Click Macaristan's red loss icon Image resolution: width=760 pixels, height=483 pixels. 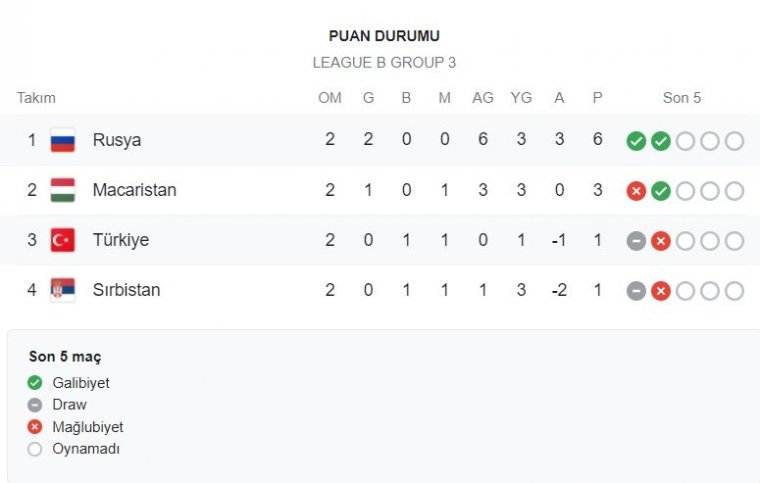click(x=636, y=191)
